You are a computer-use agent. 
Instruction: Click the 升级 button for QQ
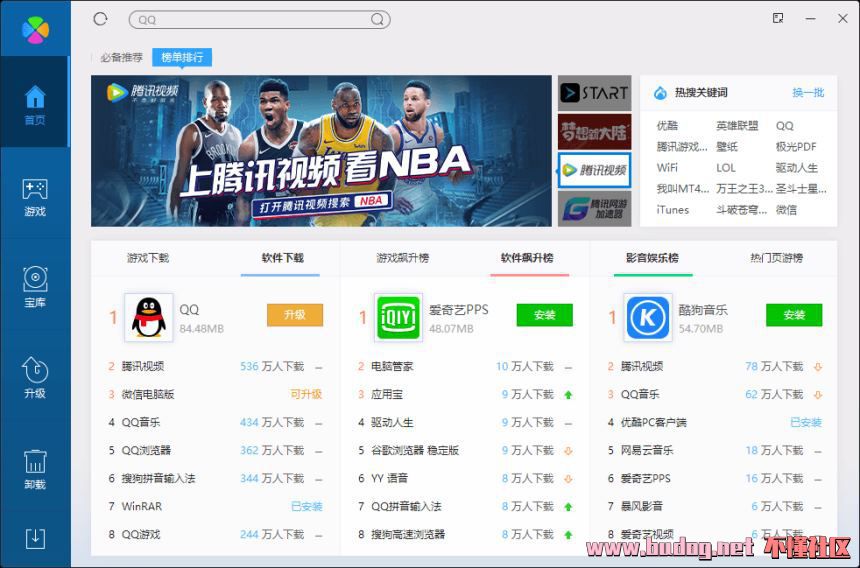(x=295, y=315)
